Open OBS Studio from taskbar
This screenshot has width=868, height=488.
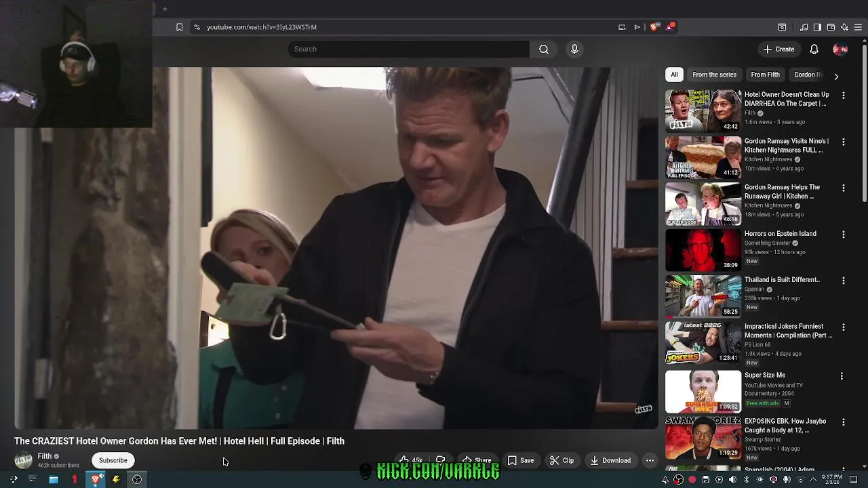[136, 479]
